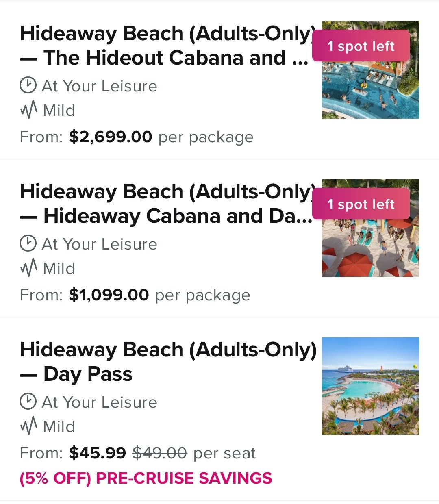Viewport: 439px width, 504px height.
Task: Tap the lagoon aerial view thumbnail
Action: (x=371, y=386)
